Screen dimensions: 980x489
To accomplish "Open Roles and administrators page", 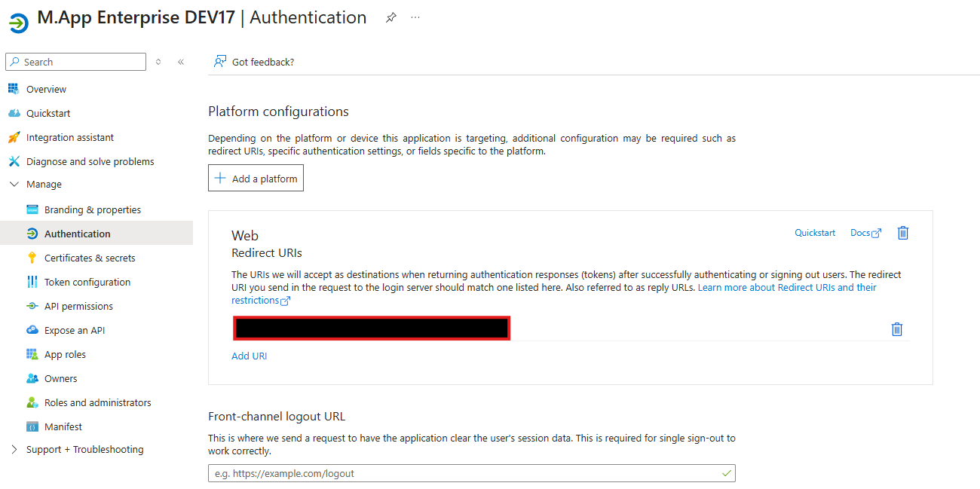I will coord(96,402).
